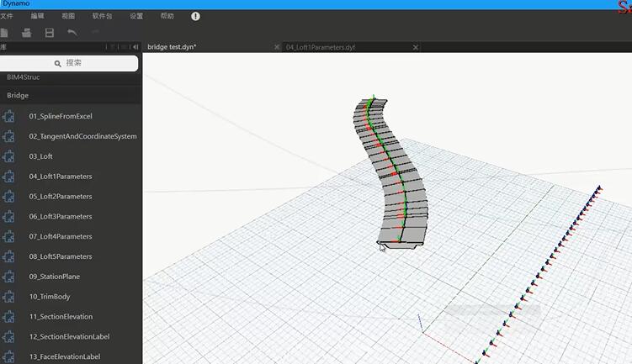Open the 文件 (File) menu

[x=7, y=16]
